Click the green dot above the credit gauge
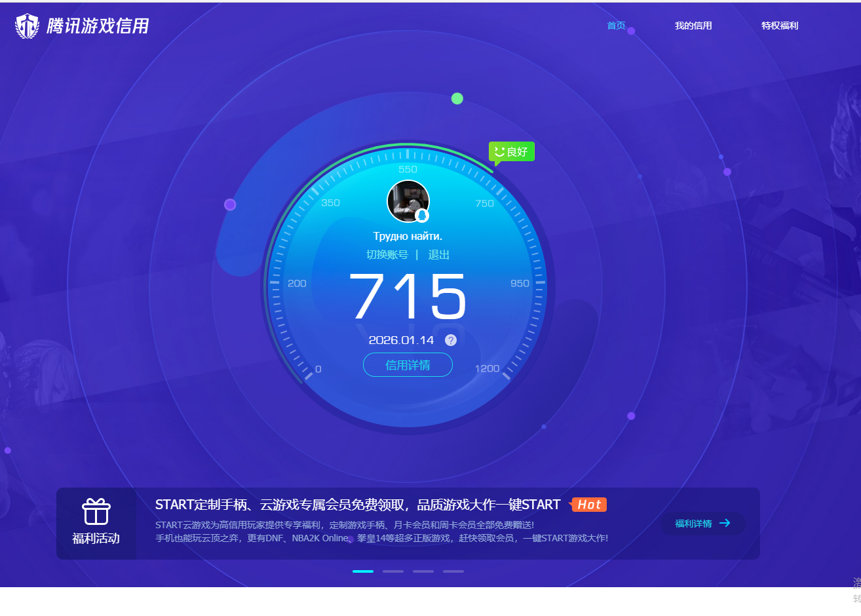Screen dimensions: 861x616 [x=457, y=98]
